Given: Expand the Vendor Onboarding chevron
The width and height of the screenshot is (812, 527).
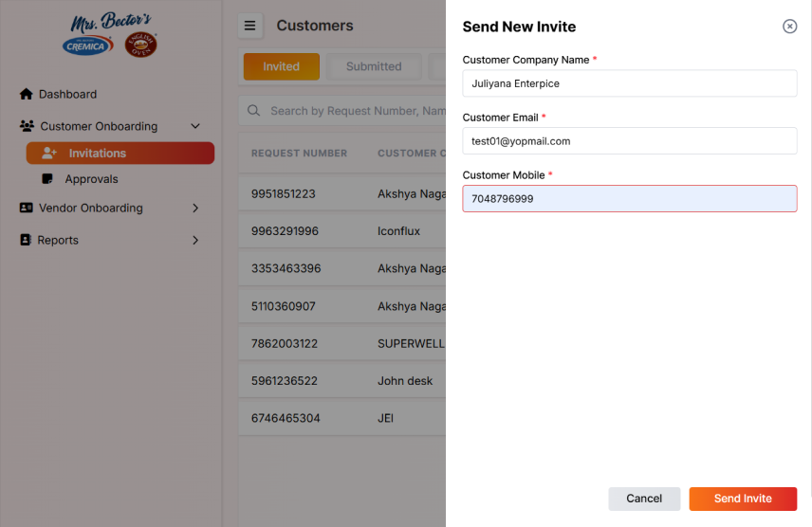Looking at the screenshot, I should [195, 208].
